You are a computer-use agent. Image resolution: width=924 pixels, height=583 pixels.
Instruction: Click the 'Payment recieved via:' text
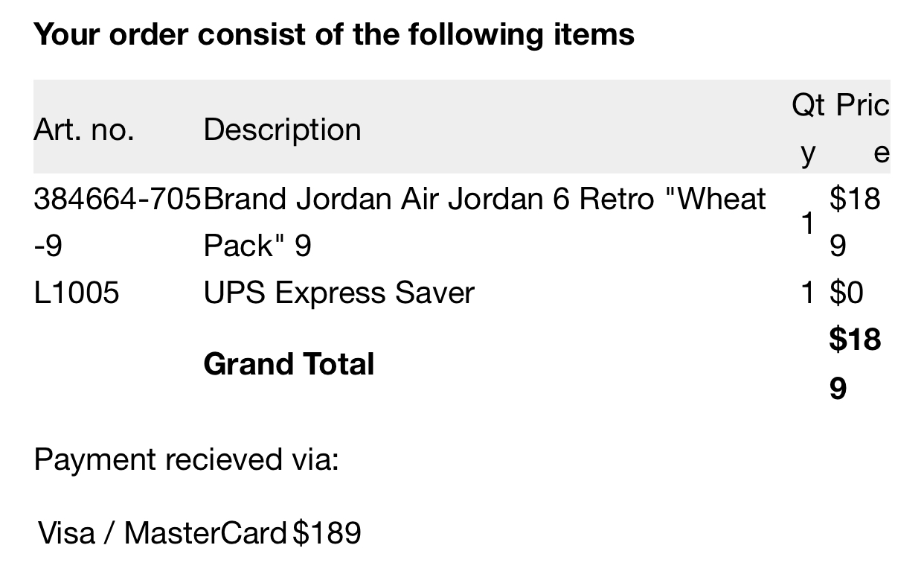[186, 459]
